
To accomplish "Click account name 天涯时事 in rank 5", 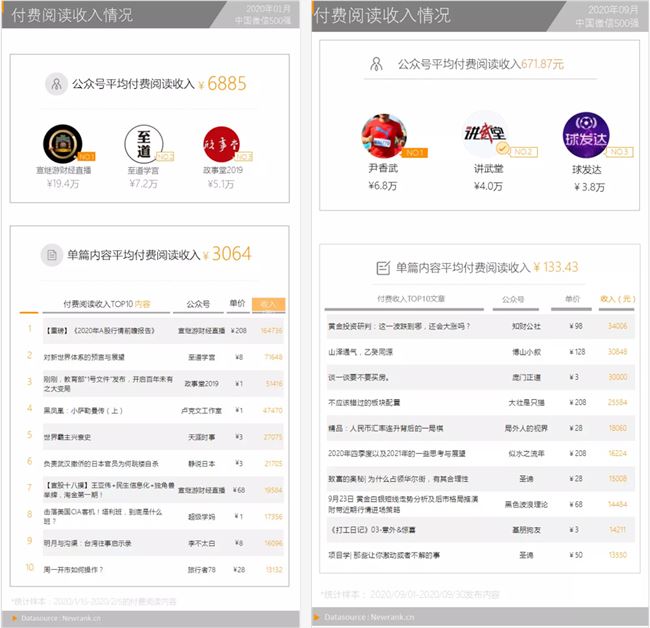I will pyautogui.click(x=201, y=437).
